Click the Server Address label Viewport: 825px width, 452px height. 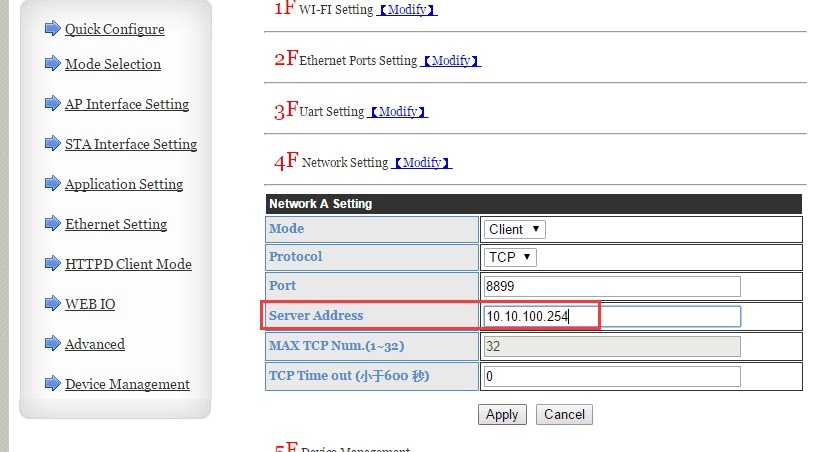pos(316,316)
